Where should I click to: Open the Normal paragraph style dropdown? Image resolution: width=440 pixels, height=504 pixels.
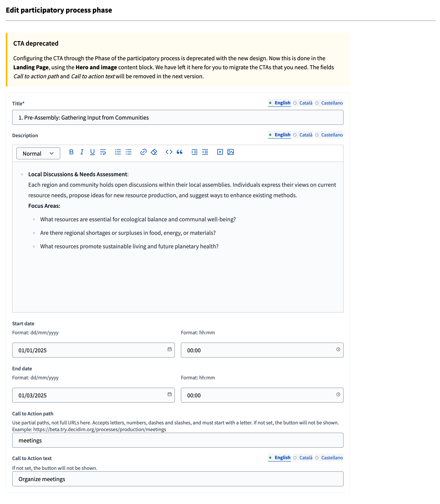[38, 153]
